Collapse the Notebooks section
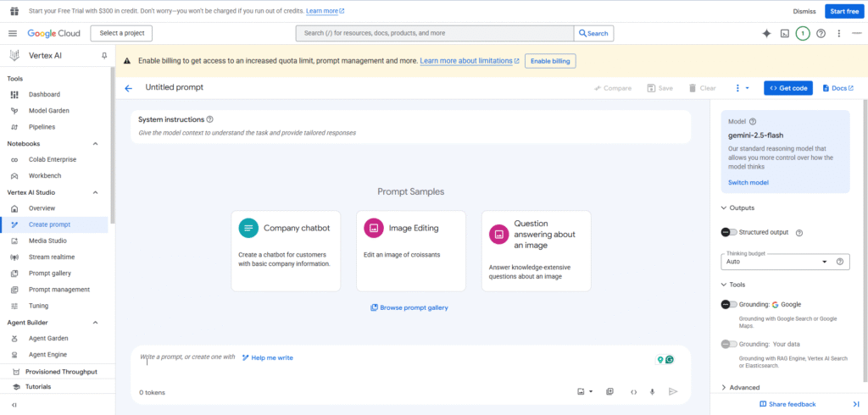This screenshot has width=868, height=415. pos(95,144)
